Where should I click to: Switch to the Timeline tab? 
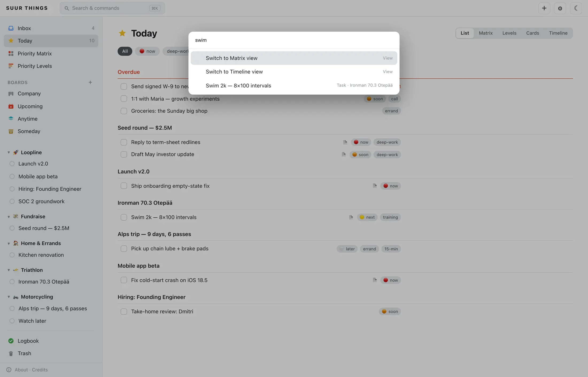click(558, 33)
